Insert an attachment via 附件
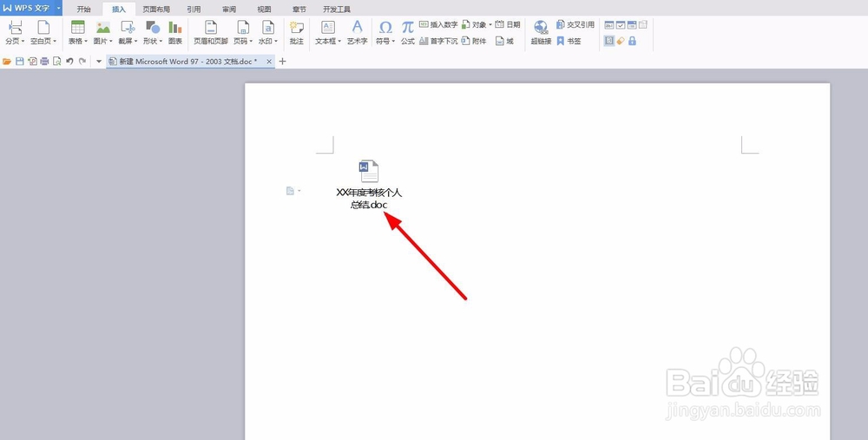The width and height of the screenshot is (868, 440). pyautogui.click(x=474, y=41)
